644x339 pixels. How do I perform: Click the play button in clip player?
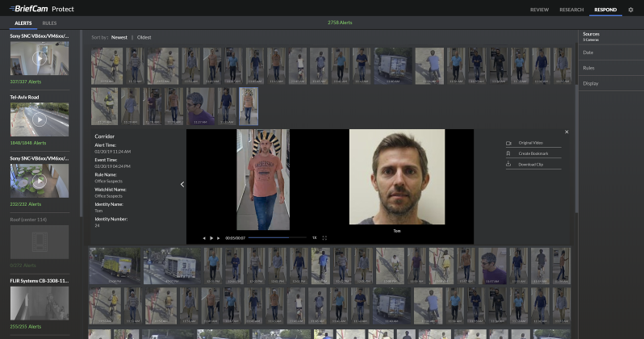pos(211,238)
